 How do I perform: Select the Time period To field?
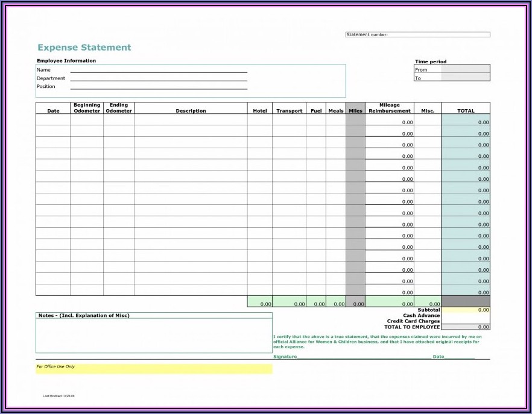(465, 78)
